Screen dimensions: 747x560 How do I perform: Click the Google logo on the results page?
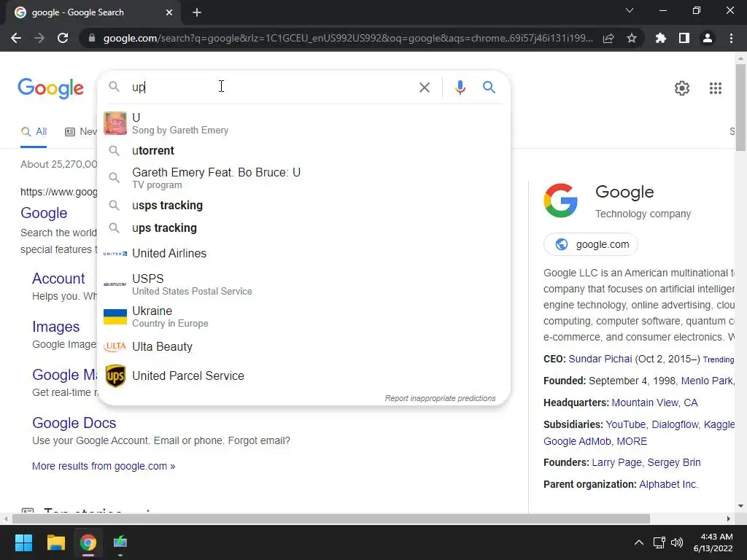[x=50, y=88]
